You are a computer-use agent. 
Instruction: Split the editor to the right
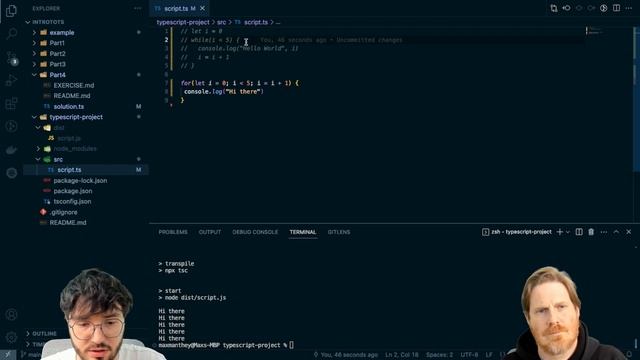pos(616,8)
